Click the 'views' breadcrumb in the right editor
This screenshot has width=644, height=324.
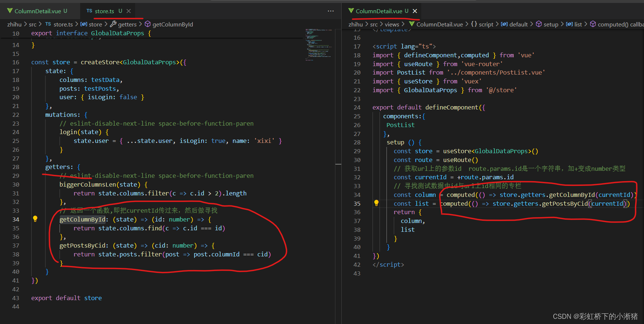(392, 24)
